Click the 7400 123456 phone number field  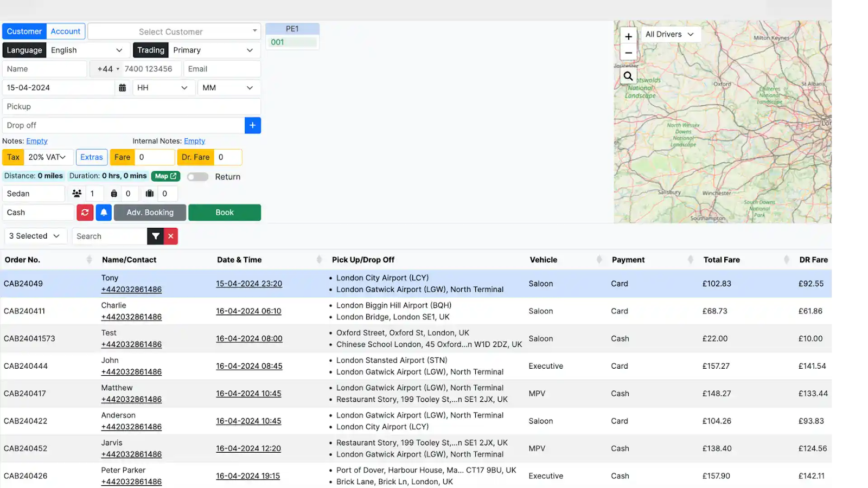click(151, 69)
